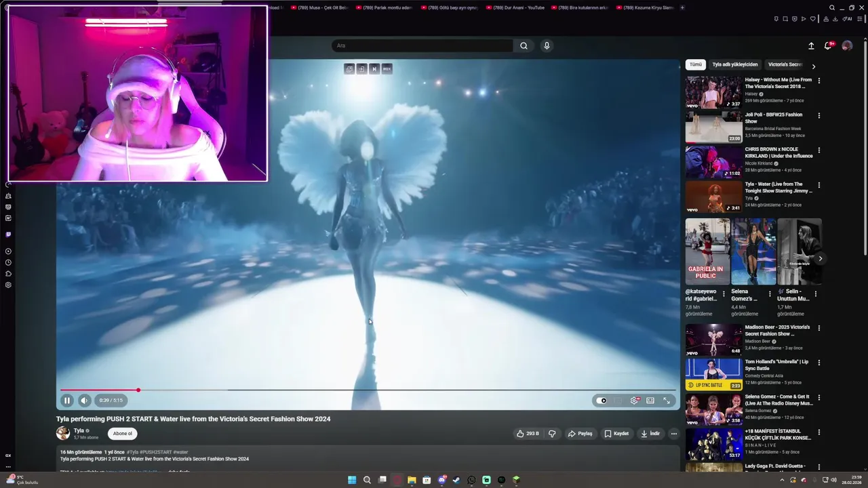Viewport: 868px width, 488px height.
Task: Pause the YouTube video
Action: tap(67, 401)
